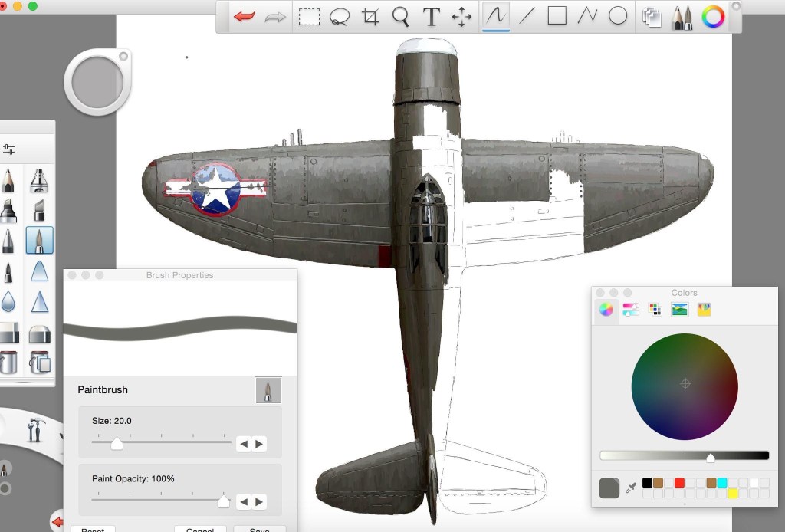Open brush library settings sliders icon
This screenshot has height=532, width=785.
pyautogui.click(x=9, y=149)
